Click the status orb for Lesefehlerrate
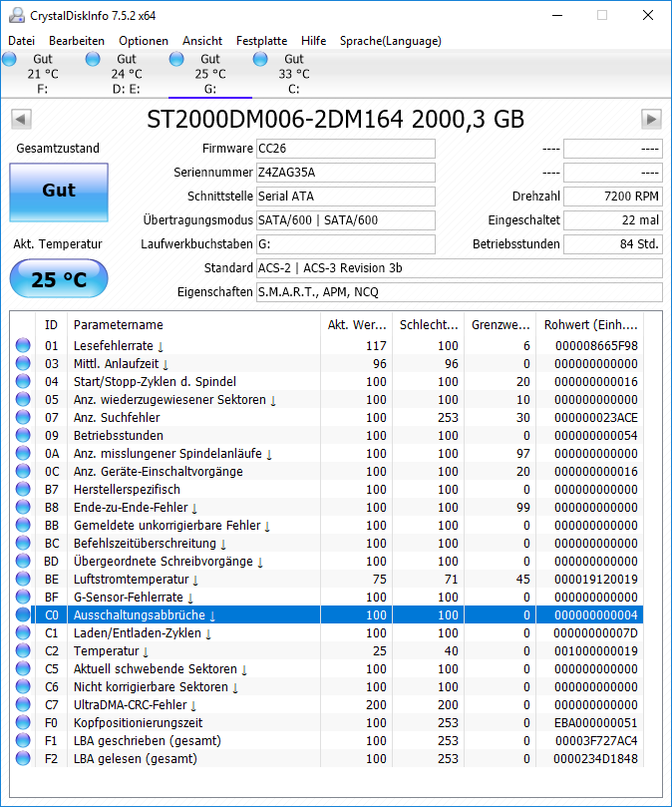This screenshot has width=672, height=807. click(23, 345)
